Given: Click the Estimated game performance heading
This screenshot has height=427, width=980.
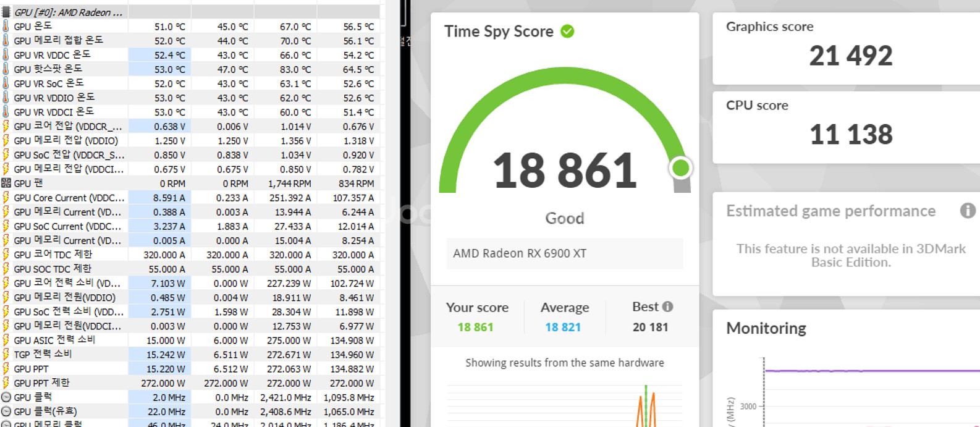Looking at the screenshot, I should click(830, 211).
